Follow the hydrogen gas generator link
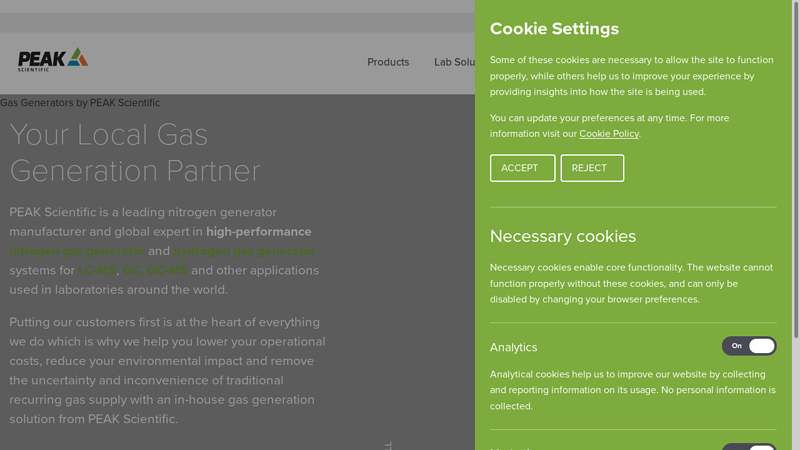 pyautogui.click(x=244, y=251)
